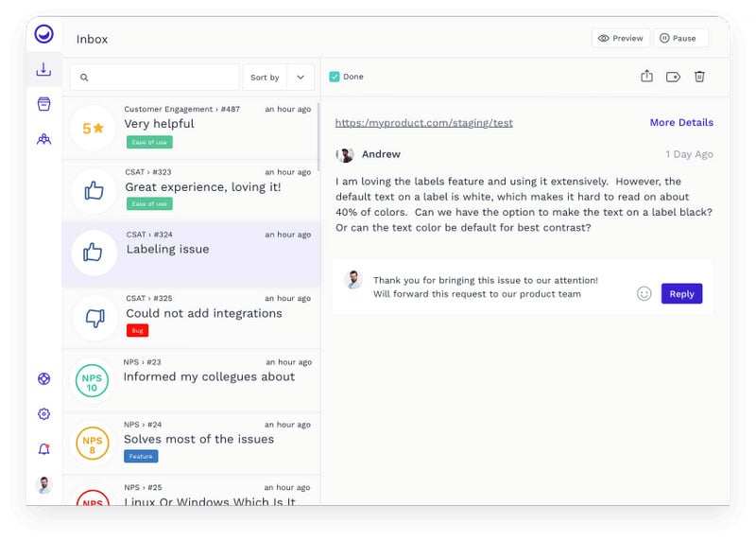Viewport: 756px width, 541px height.
Task: Click thumbs up icon for Great experience
Action: [94, 191]
